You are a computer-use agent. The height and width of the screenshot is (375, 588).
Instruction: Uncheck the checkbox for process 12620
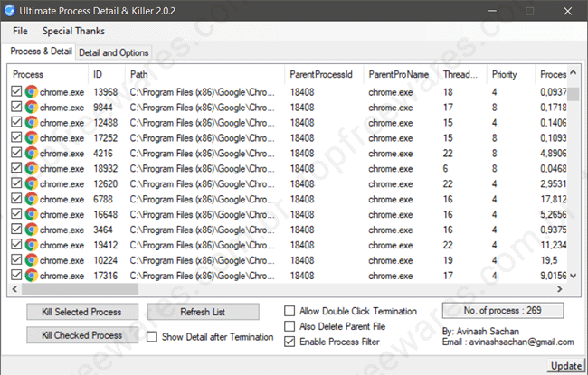pyautogui.click(x=16, y=183)
